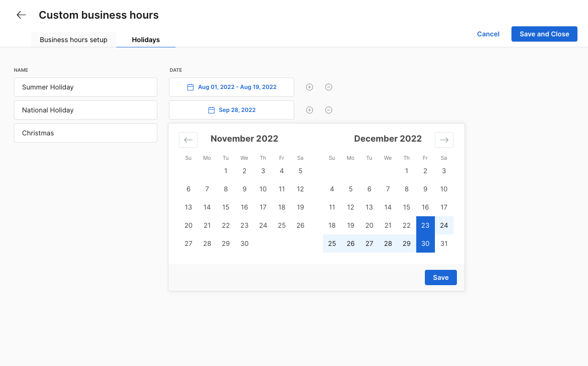Click the Cancel link
588x366 pixels.
point(488,34)
